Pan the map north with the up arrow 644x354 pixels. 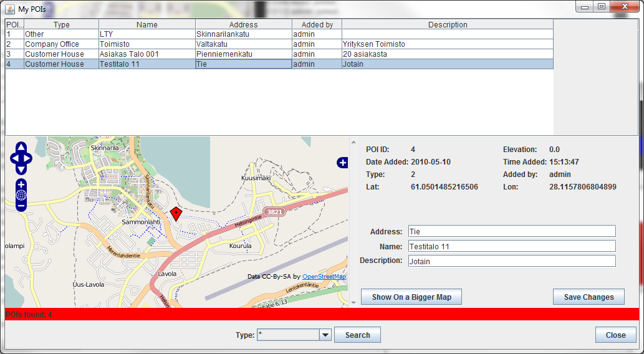coord(21,148)
